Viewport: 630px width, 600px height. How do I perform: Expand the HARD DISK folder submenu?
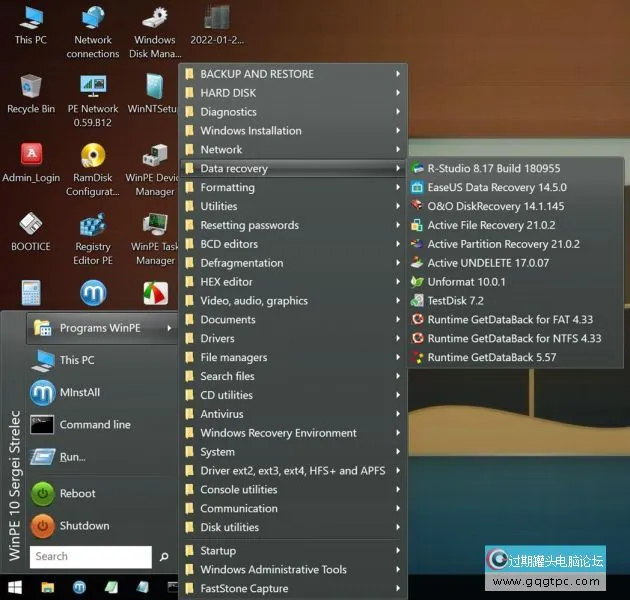point(228,93)
